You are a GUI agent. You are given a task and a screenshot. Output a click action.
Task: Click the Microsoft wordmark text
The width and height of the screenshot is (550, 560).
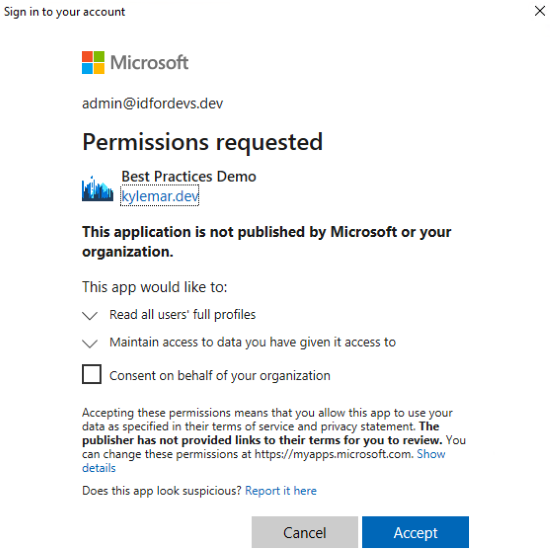pos(149,62)
